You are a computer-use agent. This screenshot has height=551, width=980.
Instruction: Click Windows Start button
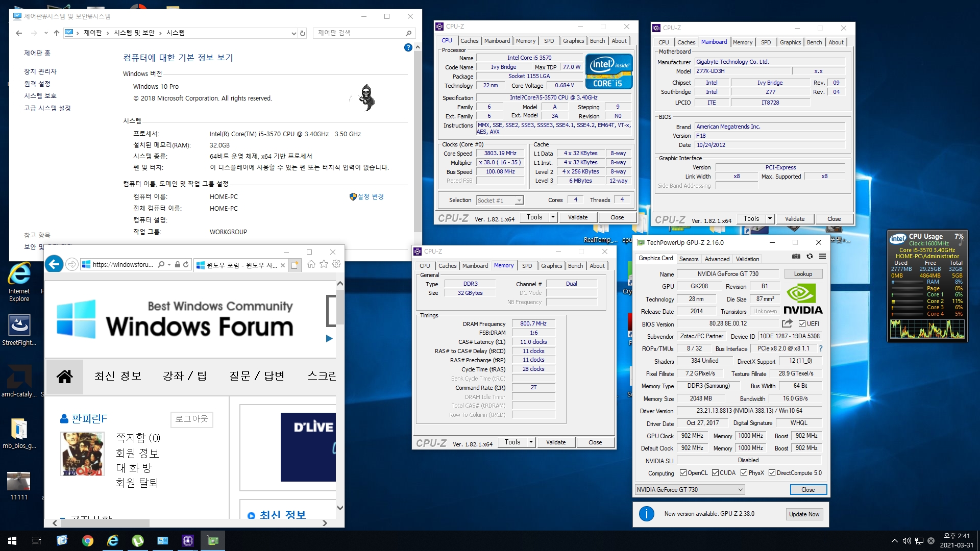pyautogui.click(x=12, y=540)
